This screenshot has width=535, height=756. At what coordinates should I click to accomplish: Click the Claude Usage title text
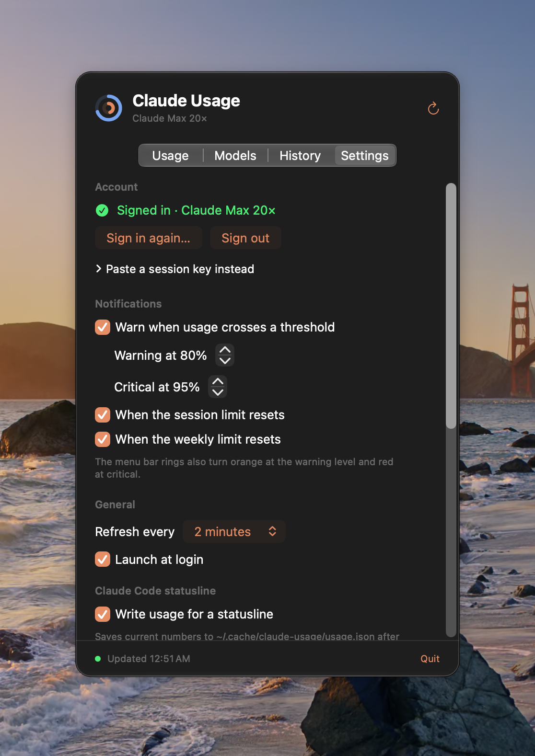pyautogui.click(x=186, y=101)
